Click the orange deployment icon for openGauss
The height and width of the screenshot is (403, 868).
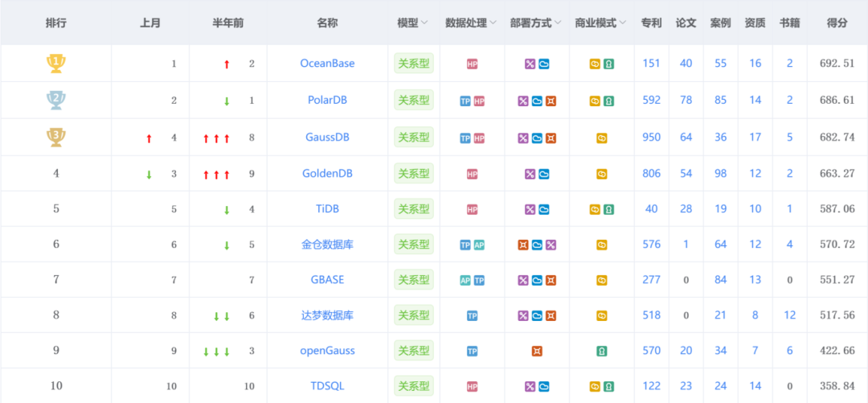click(x=537, y=352)
